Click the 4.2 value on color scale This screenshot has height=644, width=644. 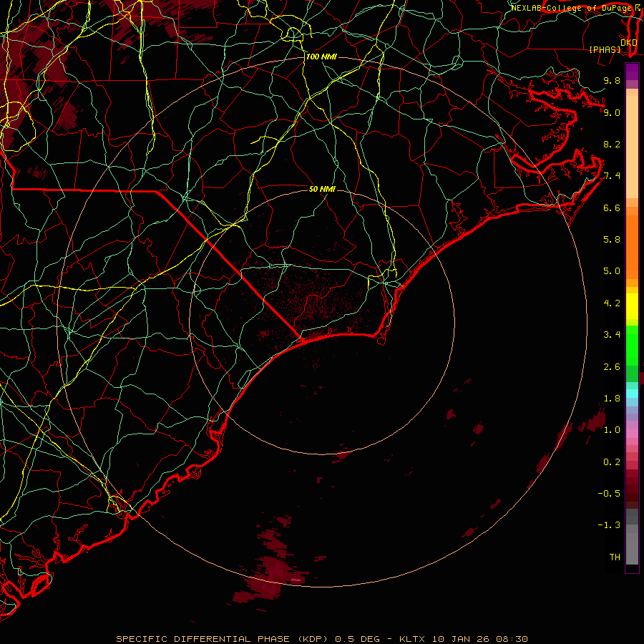point(612,303)
